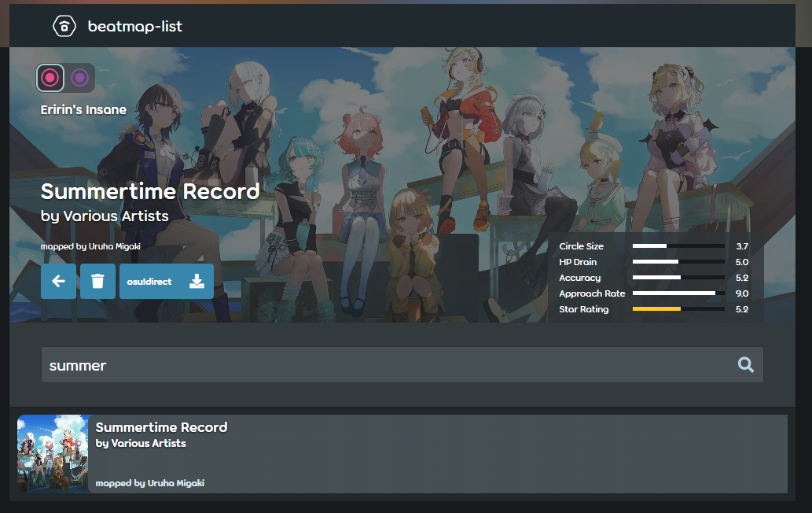
Task: Click "mapped by Uruha Migaki" in the result row
Action: tap(149, 482)
